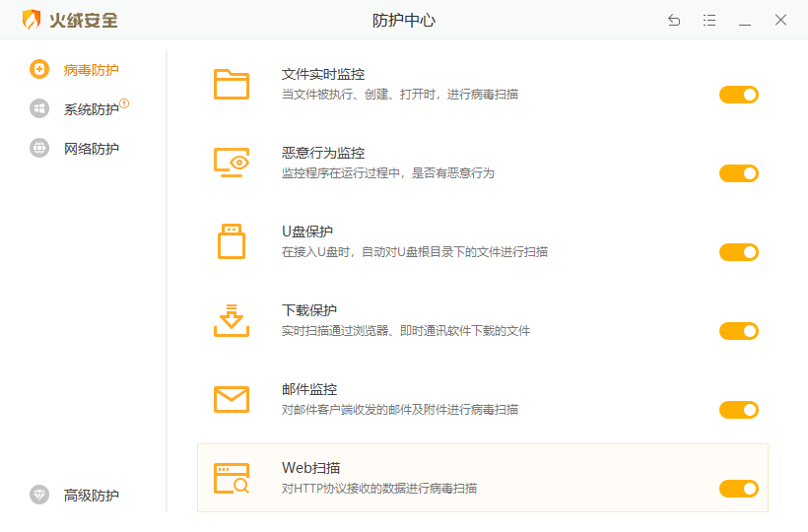Image resolution: width=808 pixels, height=532 pixels.
Task: Click the Huorong flame logo
Action: (33, 20)
